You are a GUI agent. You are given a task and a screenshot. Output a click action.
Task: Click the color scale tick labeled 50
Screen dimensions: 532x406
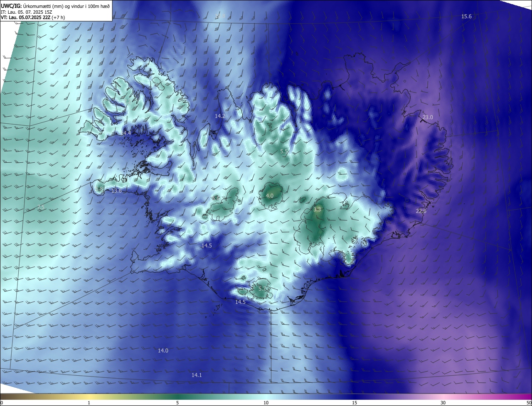pos(529,403)
